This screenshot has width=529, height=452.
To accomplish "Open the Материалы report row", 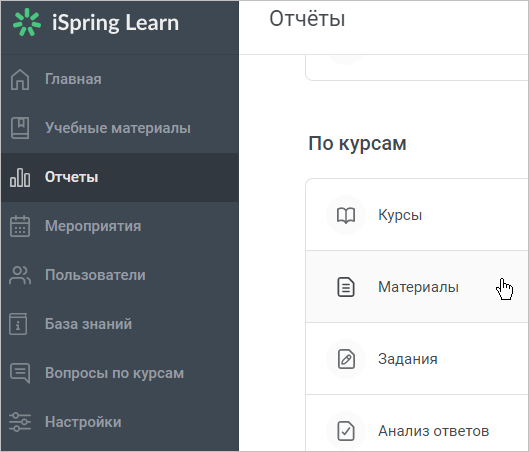I will coord(417,287).
